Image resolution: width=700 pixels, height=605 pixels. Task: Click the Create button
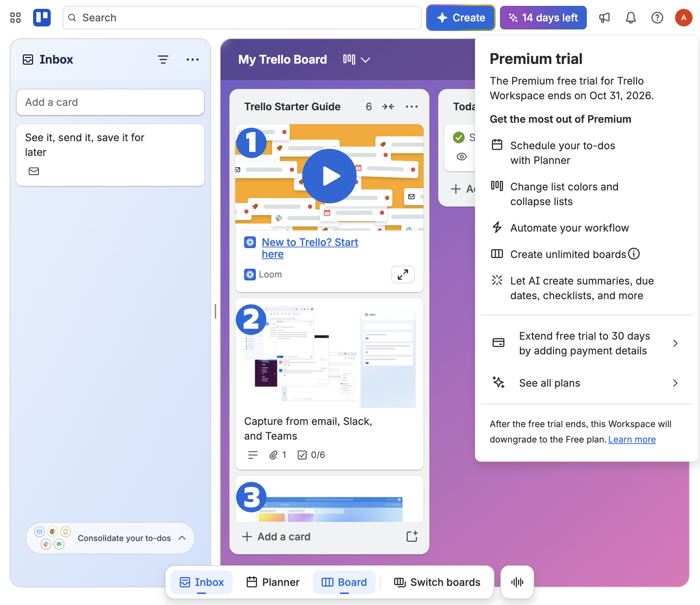[461, 18]
